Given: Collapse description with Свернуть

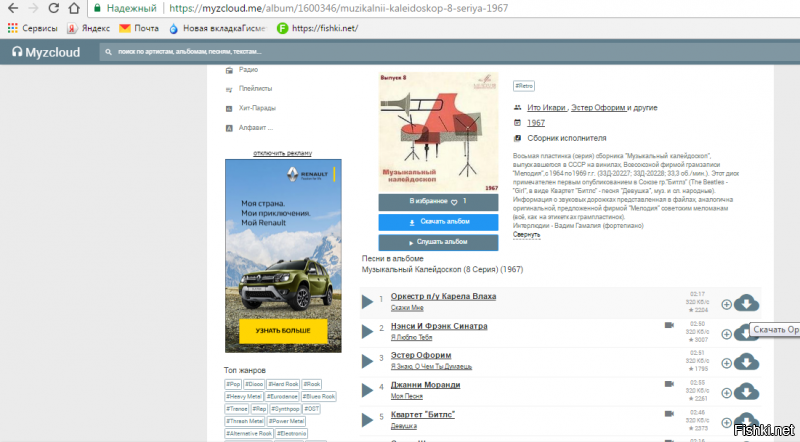Looking at the screenshot, I should coord(526,235).
